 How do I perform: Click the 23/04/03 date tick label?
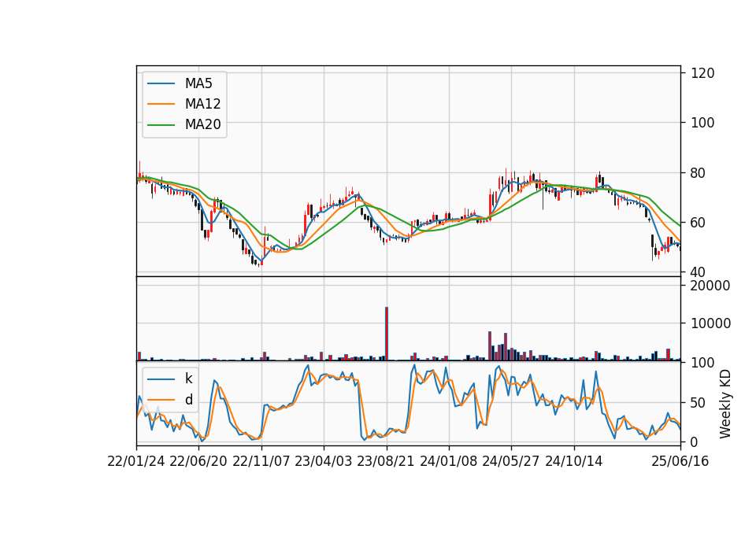click(324, 462)
